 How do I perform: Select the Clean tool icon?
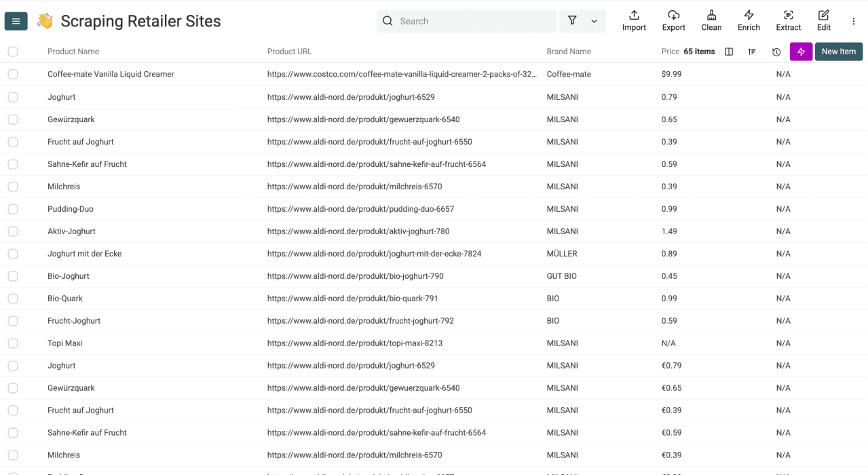711,20
